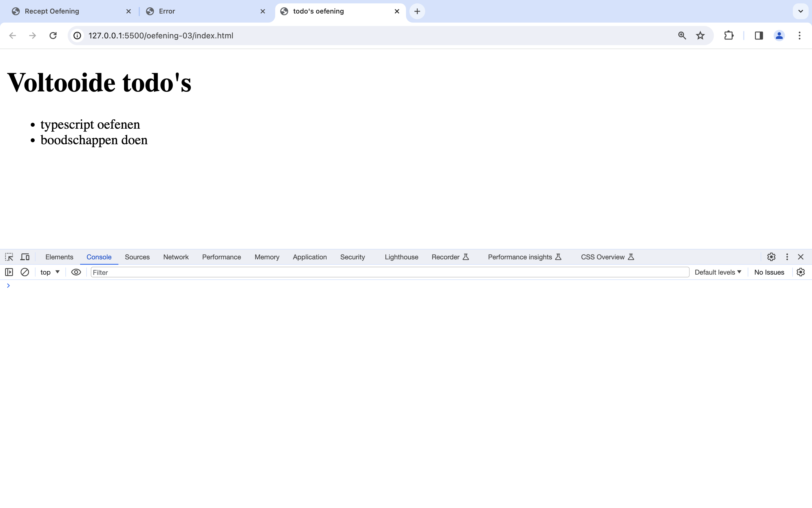Screen dimensions: 812x508
Task: Toggle the browser side panel icon
Action: pos(759,36)
